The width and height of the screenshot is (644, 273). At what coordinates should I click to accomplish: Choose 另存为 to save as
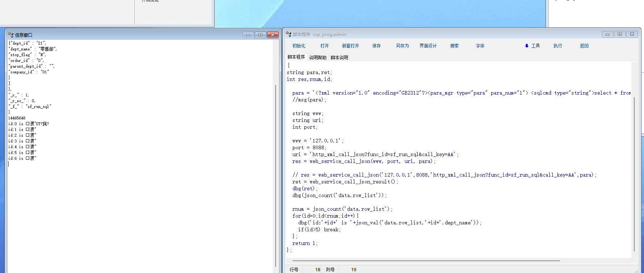pyautogui.click(x=402, y=46)
